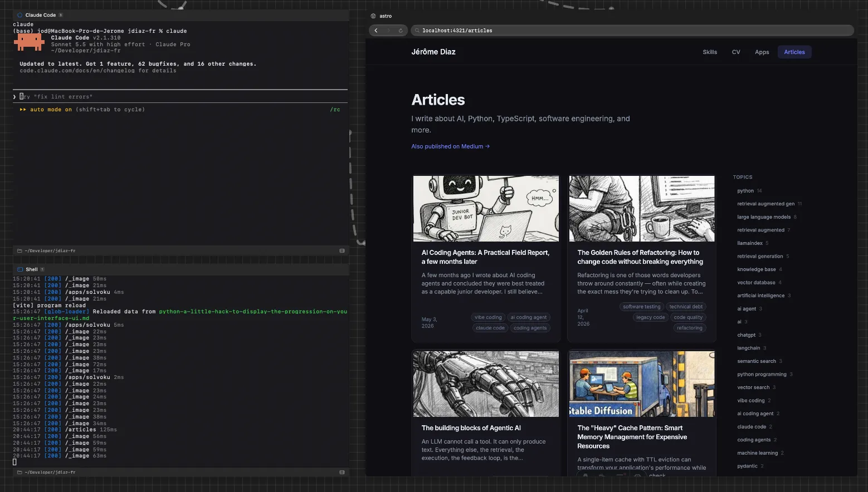This screenshot has width=868, height=492.
Task: Select the astro browser tab
Action: [386, 16]
